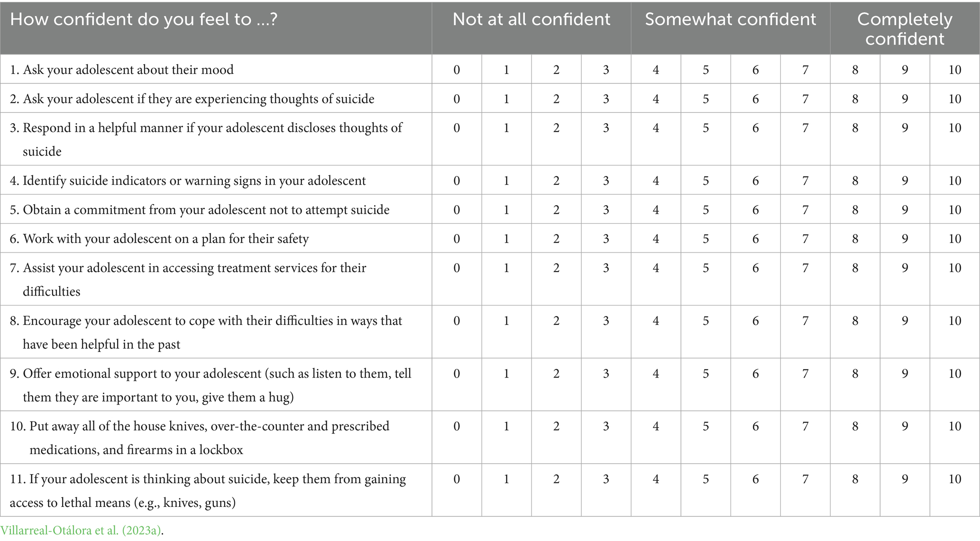Mark 3 for obtaining commitment from adolescent
The width and height of the screenshot is (980, 541).
tap(606, 210)
